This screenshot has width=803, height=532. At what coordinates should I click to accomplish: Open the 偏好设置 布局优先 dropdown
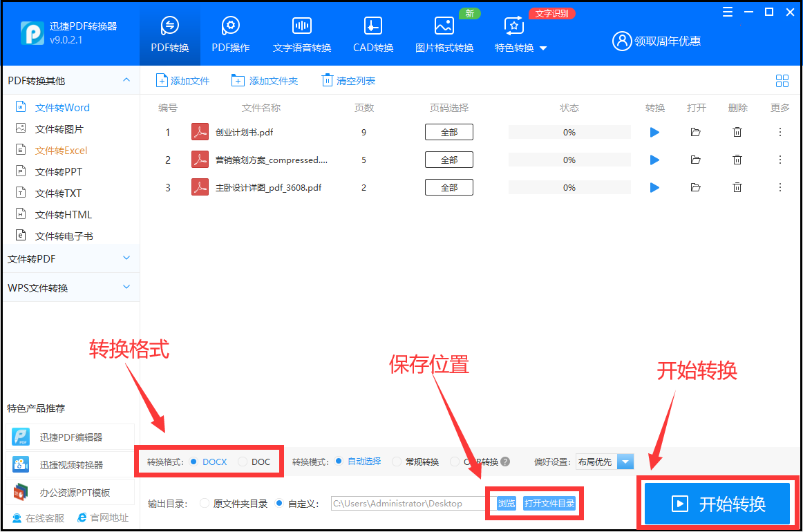625,462
